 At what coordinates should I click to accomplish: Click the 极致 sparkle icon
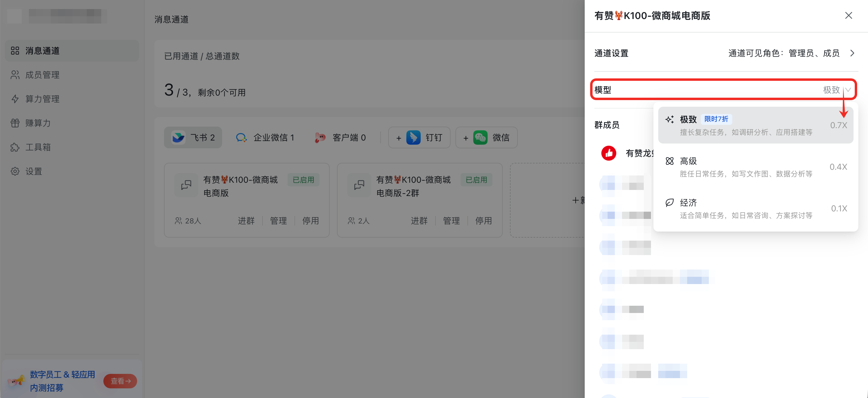[669, 119]
